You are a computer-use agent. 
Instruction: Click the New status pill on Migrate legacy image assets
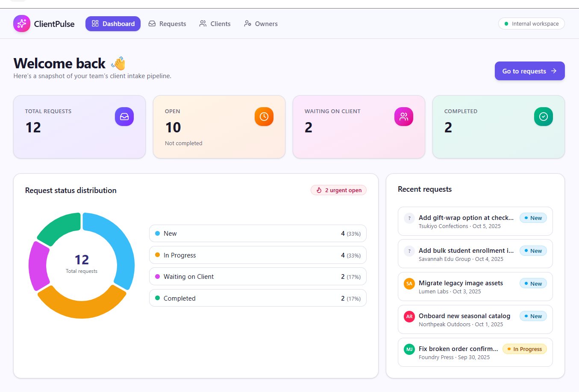tap(533, 284)
